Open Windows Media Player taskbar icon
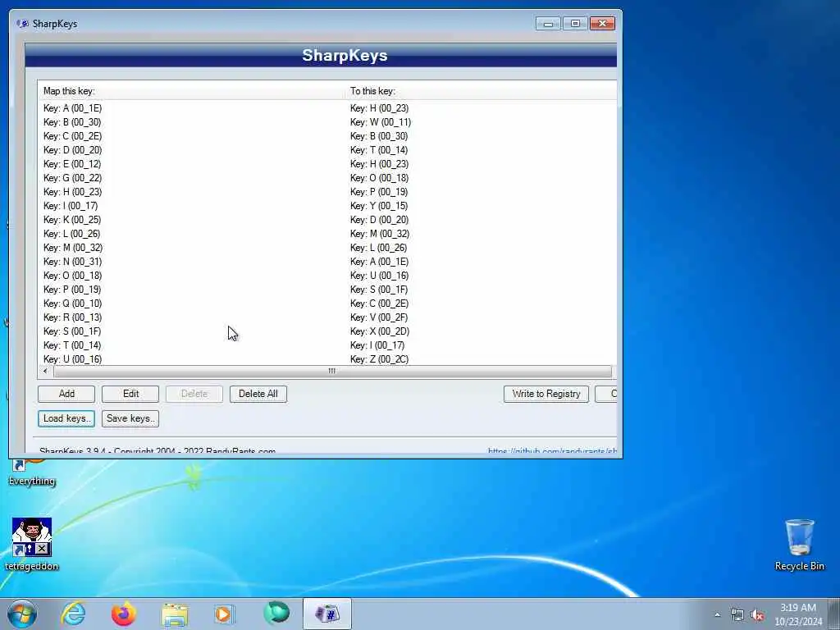 pos(225,614)
